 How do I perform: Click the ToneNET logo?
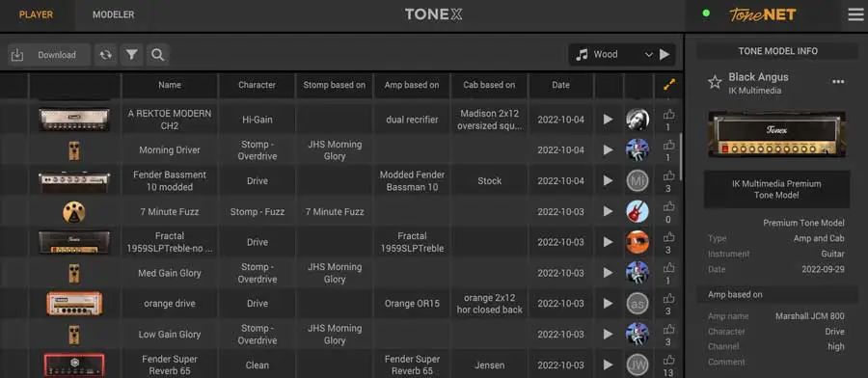[762, 14]
